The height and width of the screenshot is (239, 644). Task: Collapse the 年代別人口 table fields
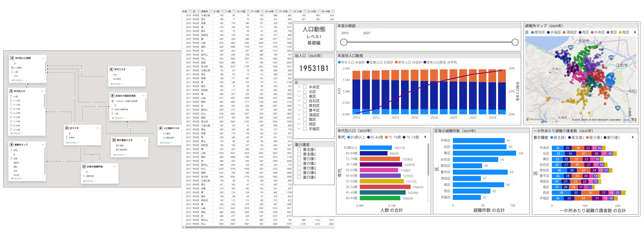point(17,133)
